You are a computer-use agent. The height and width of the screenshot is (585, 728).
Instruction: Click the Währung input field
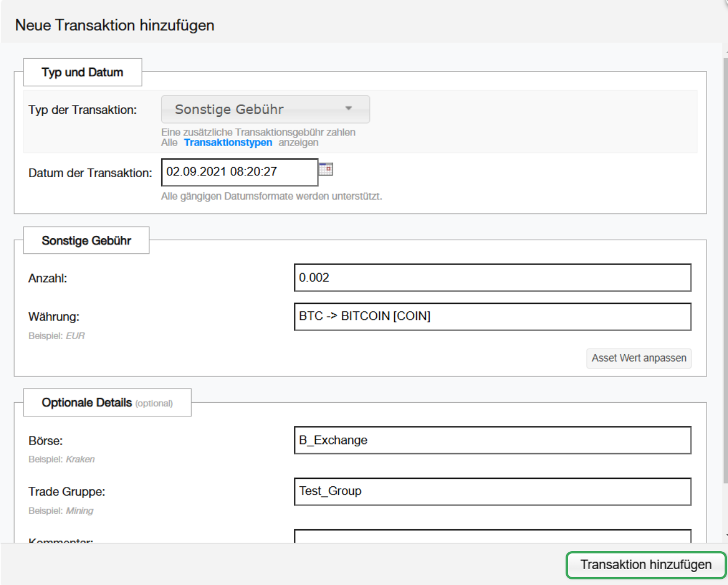coord(492,316)
